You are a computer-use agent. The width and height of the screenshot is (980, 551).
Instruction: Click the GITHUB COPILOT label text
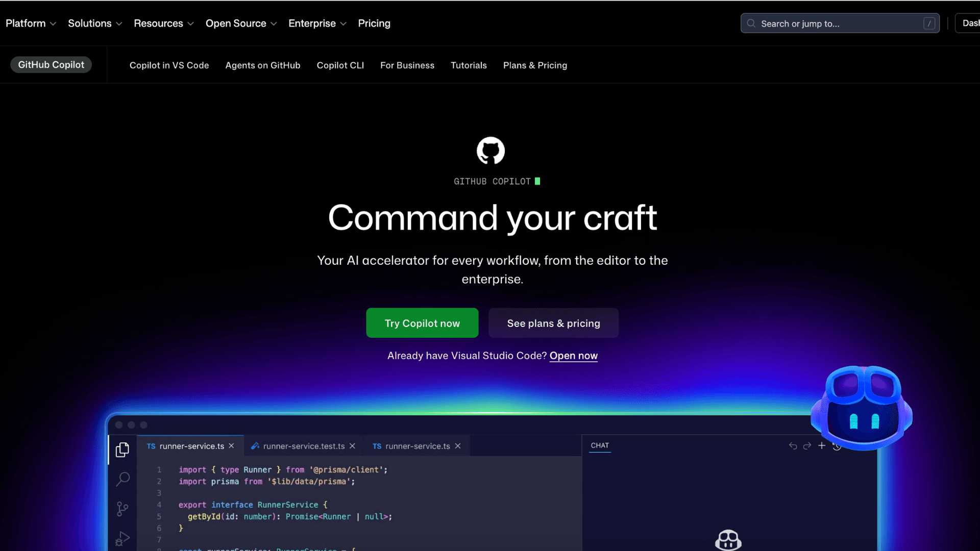point(492,182)
